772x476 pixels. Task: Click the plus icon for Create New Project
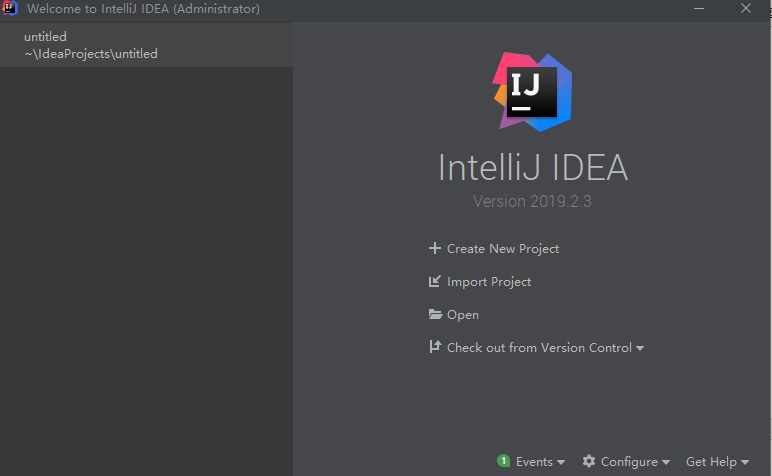[x=434, y=249]
